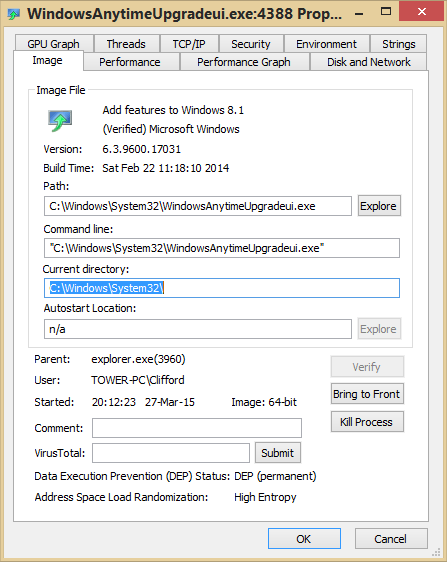Confirm the dialog with the OK button

click(x=304, y=539)
